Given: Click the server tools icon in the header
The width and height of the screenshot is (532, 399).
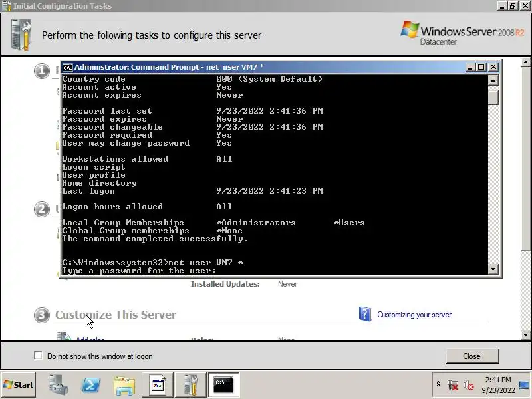Looking at the screenshot, I should pos(21,35).
